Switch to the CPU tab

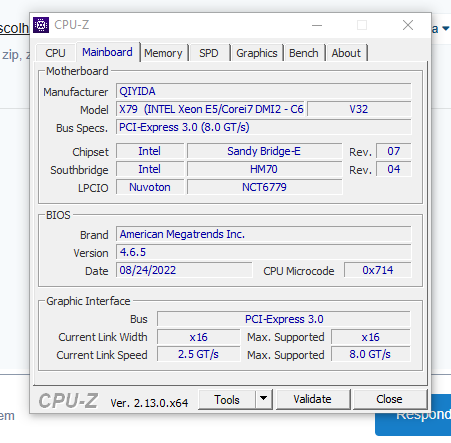(x=55, y=53)
